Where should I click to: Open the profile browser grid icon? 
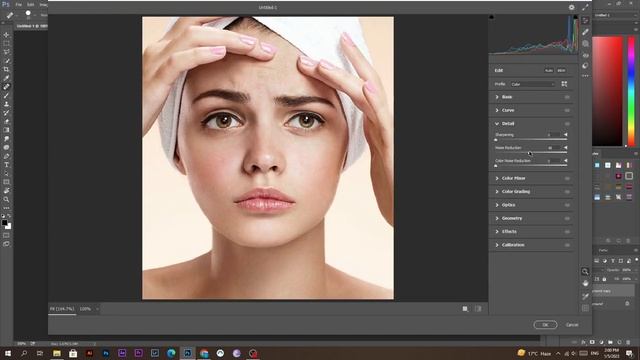click(x=564, y=84)
